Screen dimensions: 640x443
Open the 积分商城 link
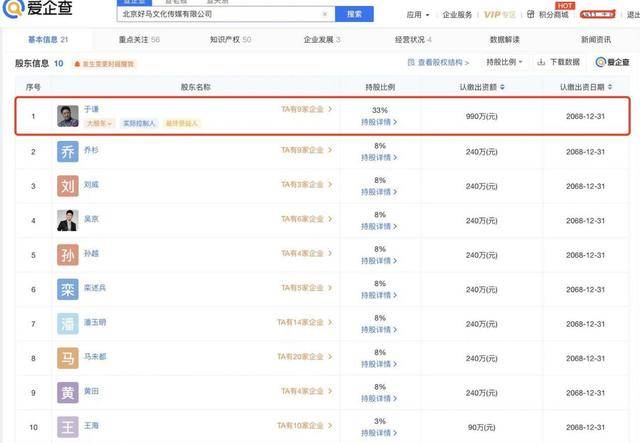point(553,15)
